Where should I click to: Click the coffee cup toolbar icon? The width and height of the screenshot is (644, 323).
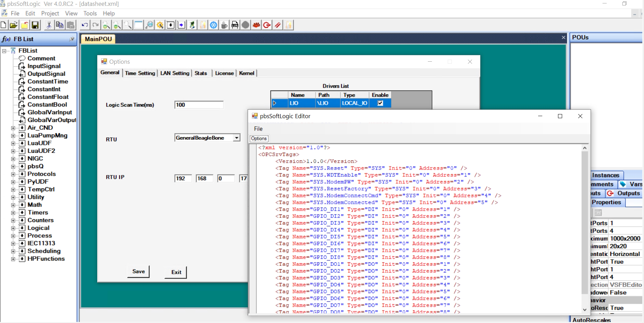(x=224, y=25)
